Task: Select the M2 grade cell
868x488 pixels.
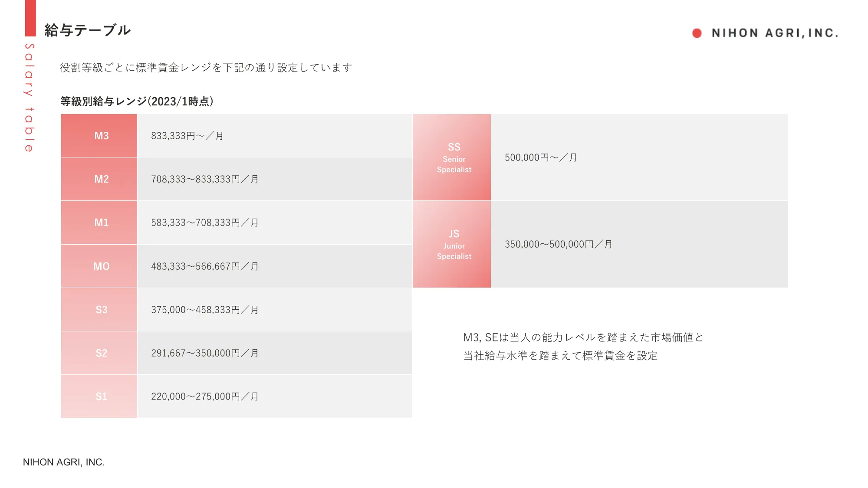Action: pos(99,179)
